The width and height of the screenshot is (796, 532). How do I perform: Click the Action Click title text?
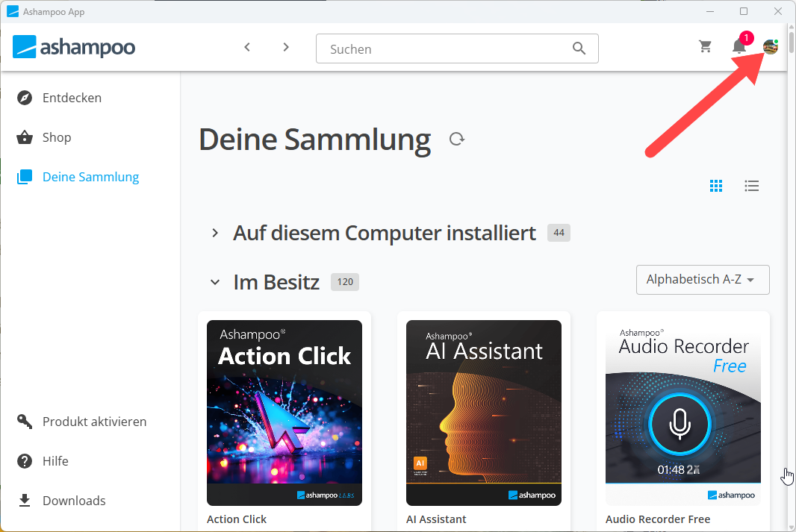click(237, 519)
